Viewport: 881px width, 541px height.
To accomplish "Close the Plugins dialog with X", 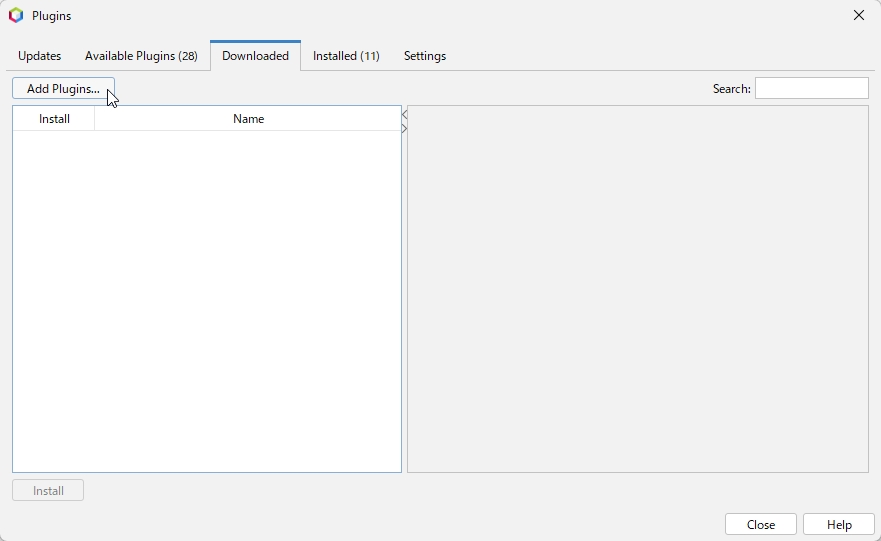I will (858, 16).
